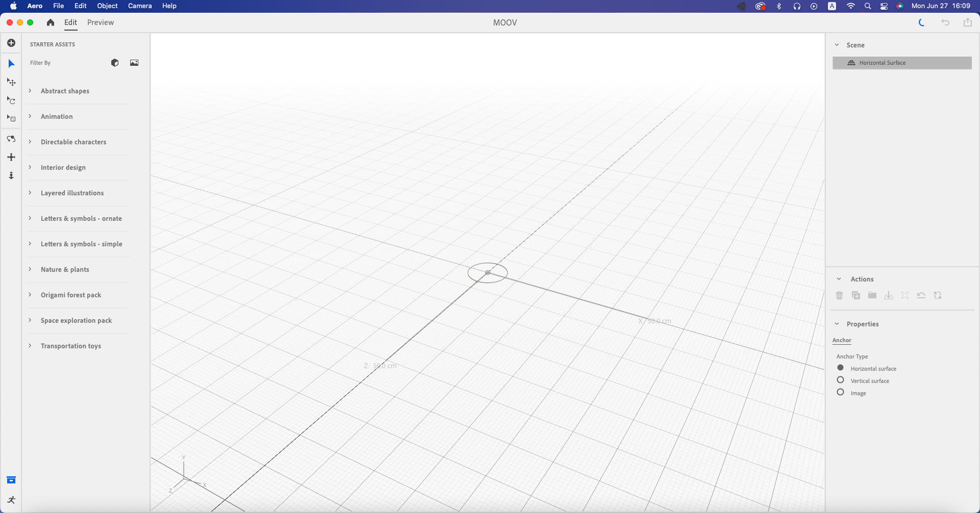Open the Aero application menu
980x513 pixels.
pyautogui.click(x=35, y=6)
